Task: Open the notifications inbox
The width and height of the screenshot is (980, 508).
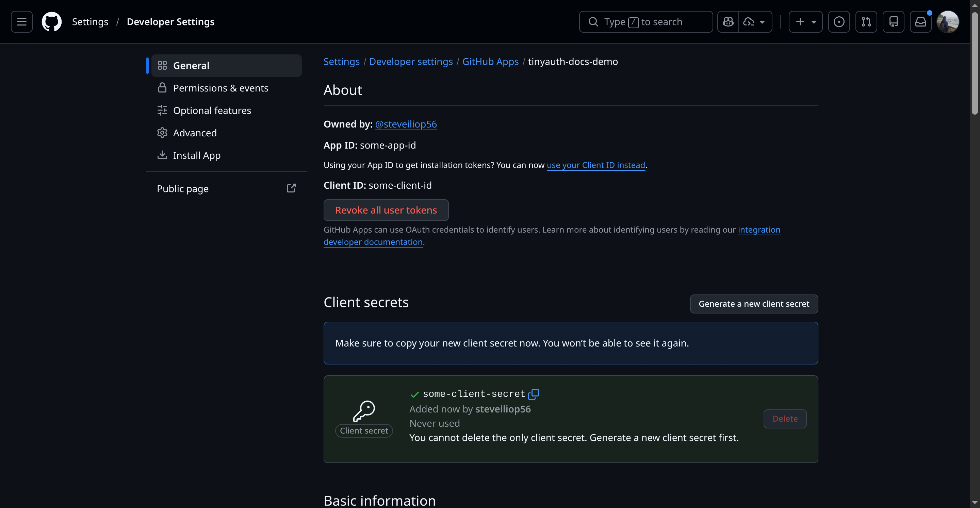Action: pos(921,22)
